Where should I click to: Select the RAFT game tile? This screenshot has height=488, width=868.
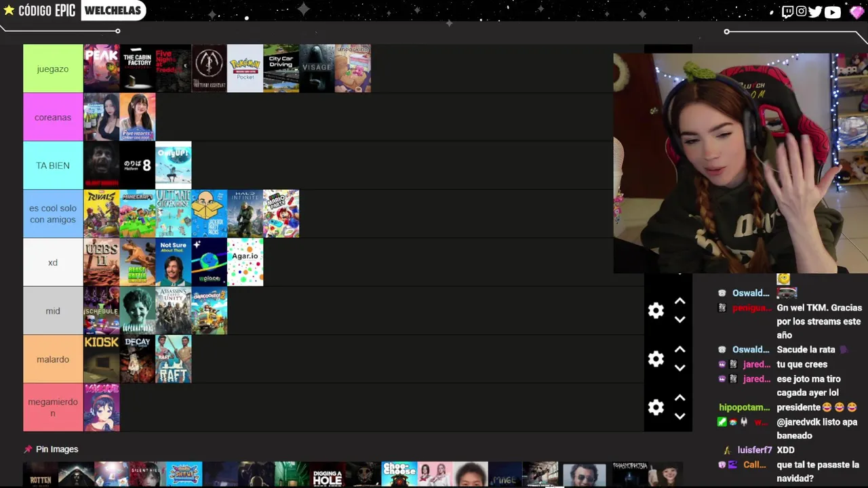tap(174, 359)
